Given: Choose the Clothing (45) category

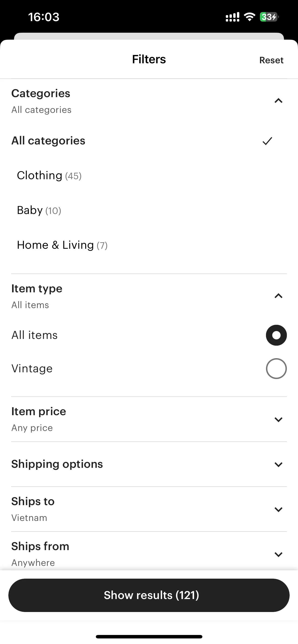Looking at the screenshot, I should (x=49, y=175).
